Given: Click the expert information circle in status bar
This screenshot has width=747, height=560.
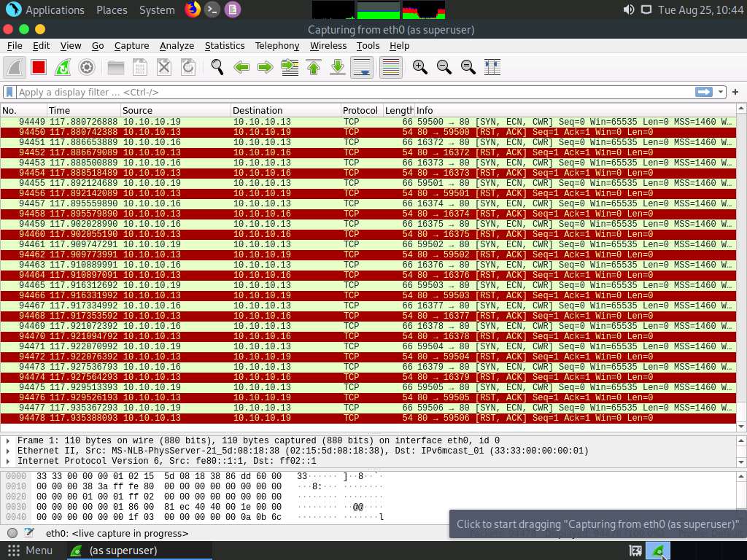Looking at the screenshot, I should 12,533.
